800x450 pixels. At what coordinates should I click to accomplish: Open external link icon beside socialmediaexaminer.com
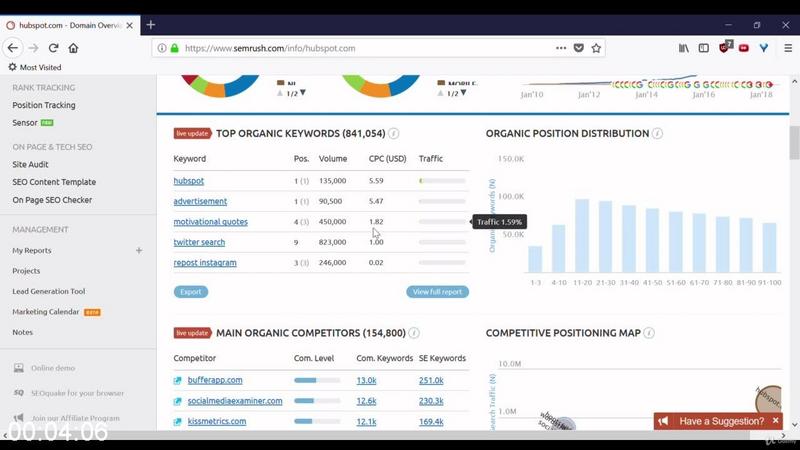pos(178,401)
